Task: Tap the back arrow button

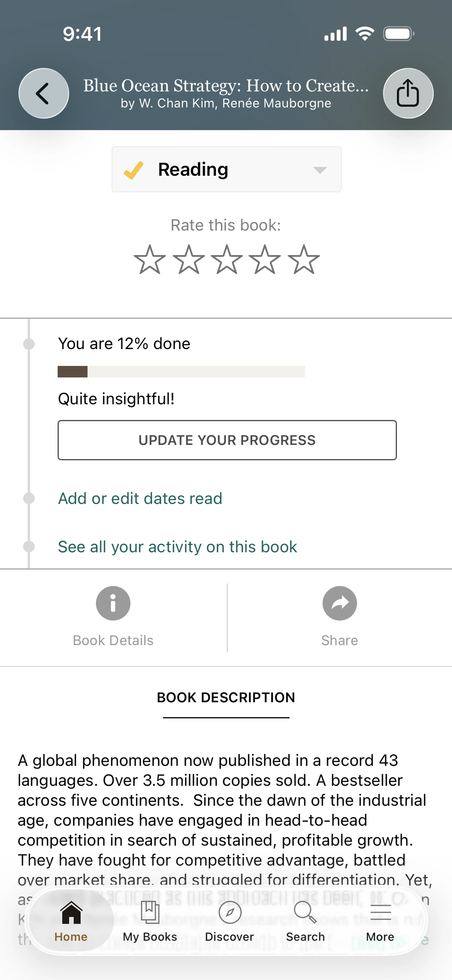Action: (44, 93)
